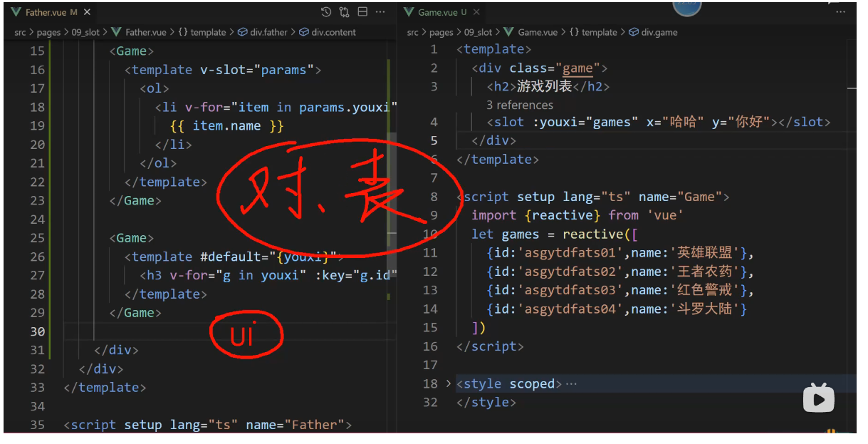This screenshot has height=444, width=868.
Task: Open Father.vue breadcrumb file entry
Action: [140, 32]
